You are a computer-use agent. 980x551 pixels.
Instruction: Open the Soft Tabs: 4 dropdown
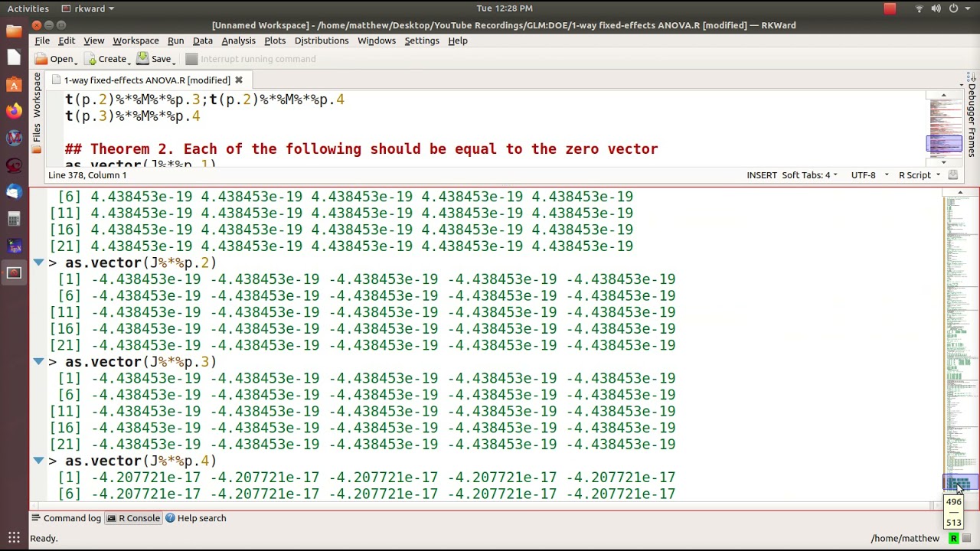click(809, 175)
